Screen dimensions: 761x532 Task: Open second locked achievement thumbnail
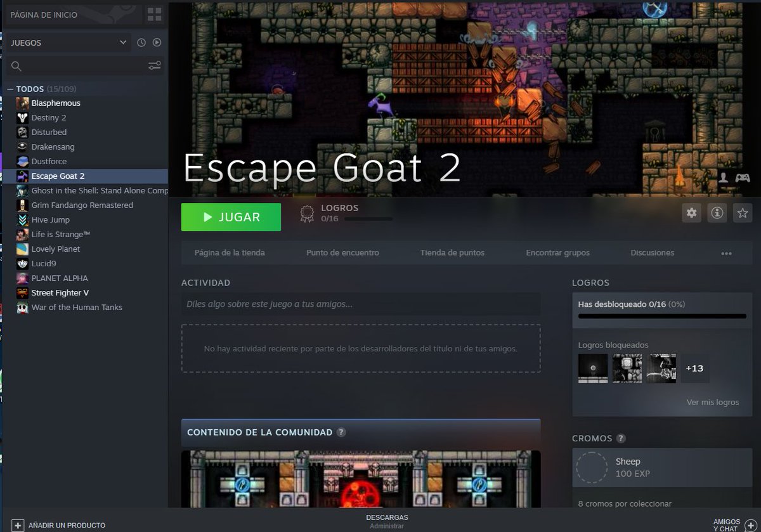pos(627,368)
